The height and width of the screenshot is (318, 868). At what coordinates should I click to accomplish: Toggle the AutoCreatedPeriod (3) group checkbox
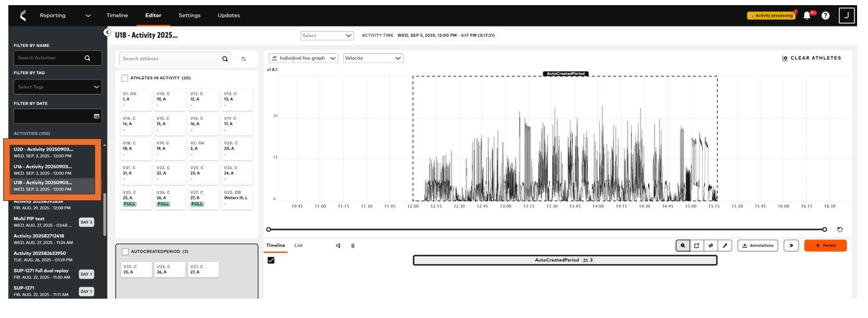point(125,251)
